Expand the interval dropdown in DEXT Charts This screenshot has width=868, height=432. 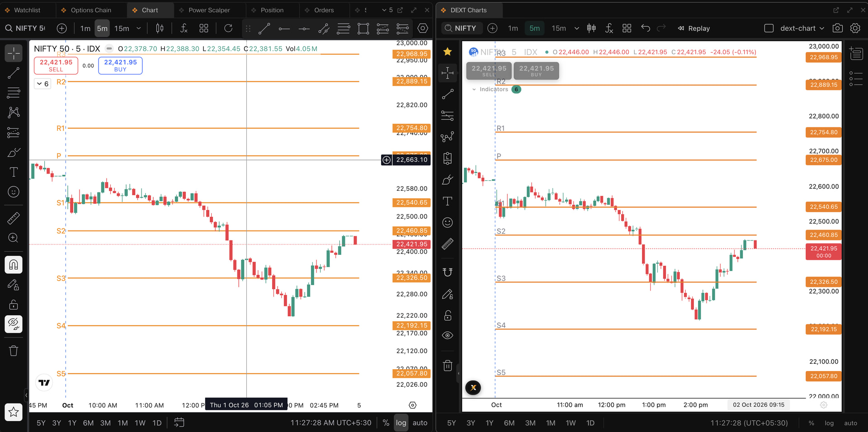[576, 28]
